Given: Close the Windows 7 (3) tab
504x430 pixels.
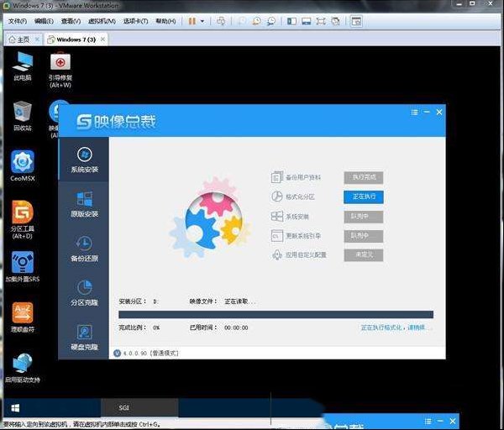Looking at the screenshot, I should [102, 39].
